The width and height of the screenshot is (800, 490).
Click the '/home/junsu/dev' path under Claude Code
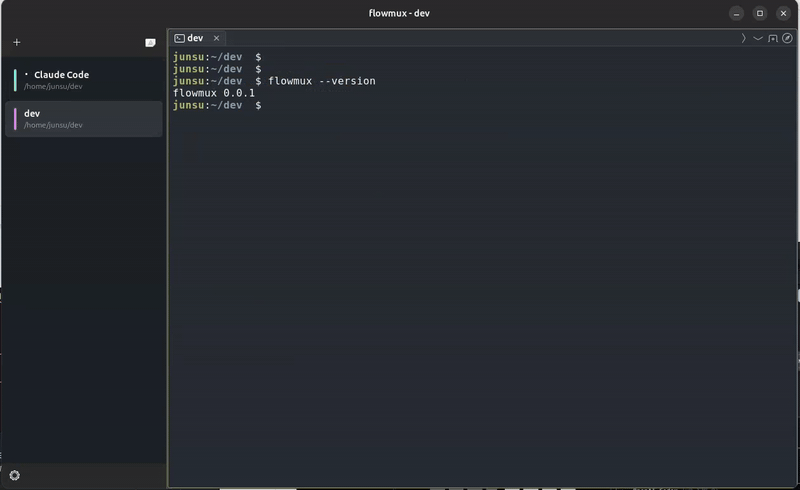coord(53,86)
